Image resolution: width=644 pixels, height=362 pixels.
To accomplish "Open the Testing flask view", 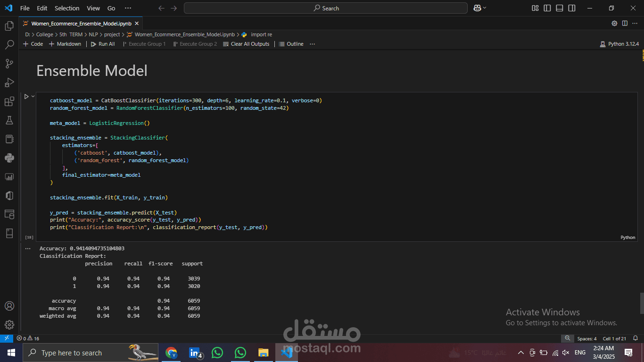I will click(9, 120).
